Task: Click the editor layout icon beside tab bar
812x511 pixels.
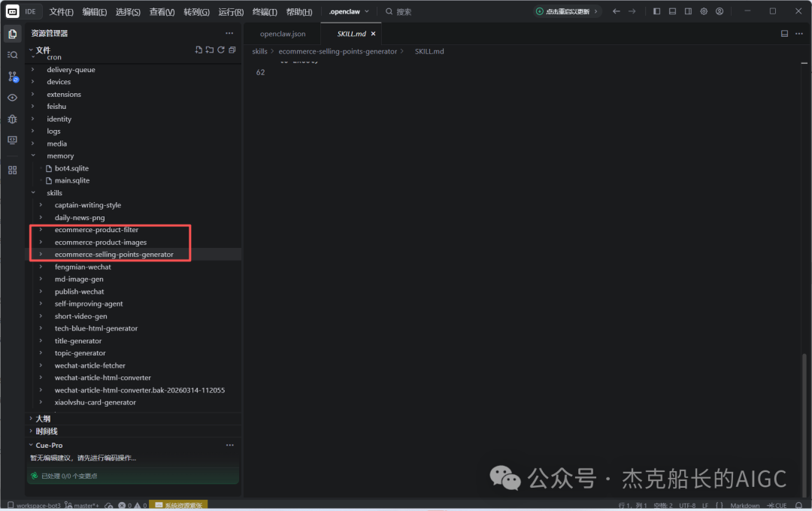Action: click(784, 34)
